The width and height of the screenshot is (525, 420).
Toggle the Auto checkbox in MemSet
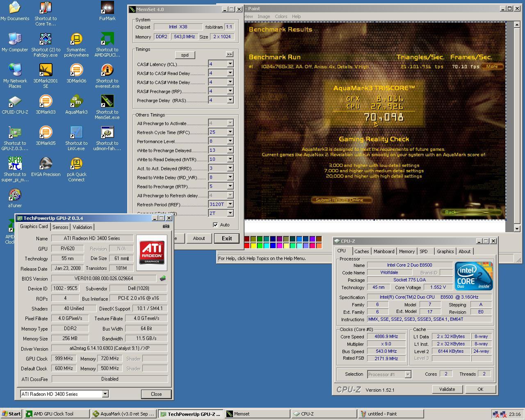click(215, 225)
